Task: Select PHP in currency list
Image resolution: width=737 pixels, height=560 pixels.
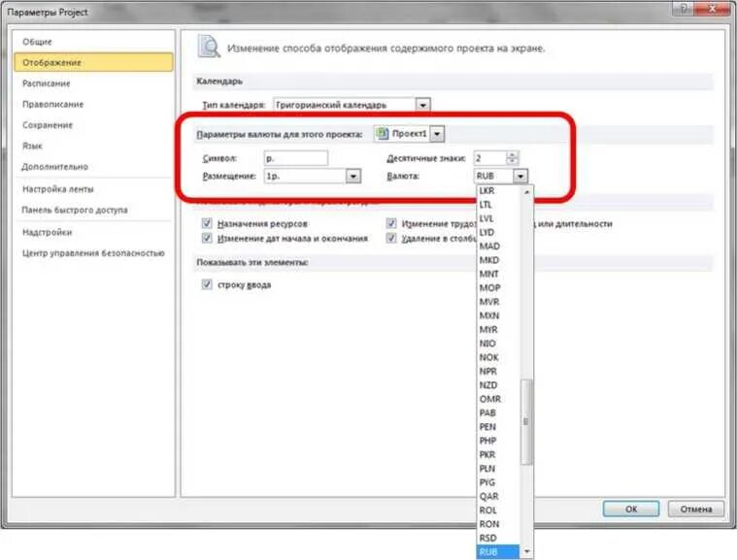Action: (498, 441)
